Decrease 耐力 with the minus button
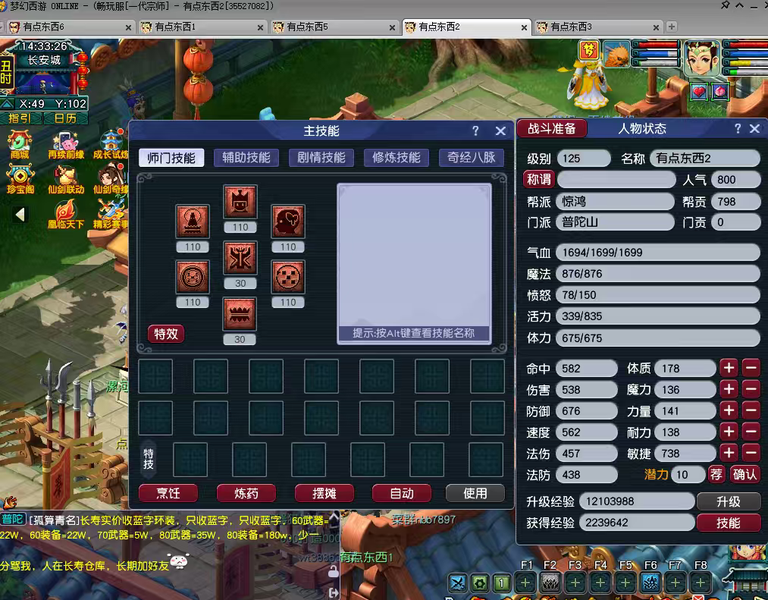The height and width of the screenshot is (600, 768). [751, 432]
